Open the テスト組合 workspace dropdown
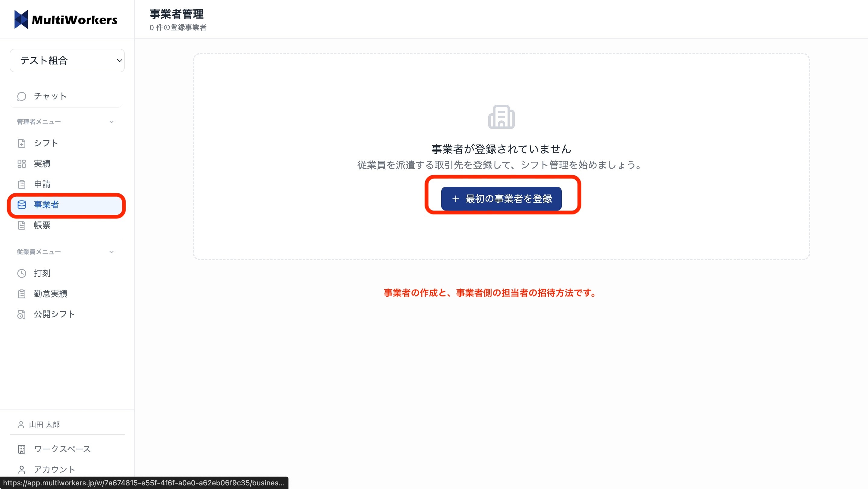 [68, 61]
